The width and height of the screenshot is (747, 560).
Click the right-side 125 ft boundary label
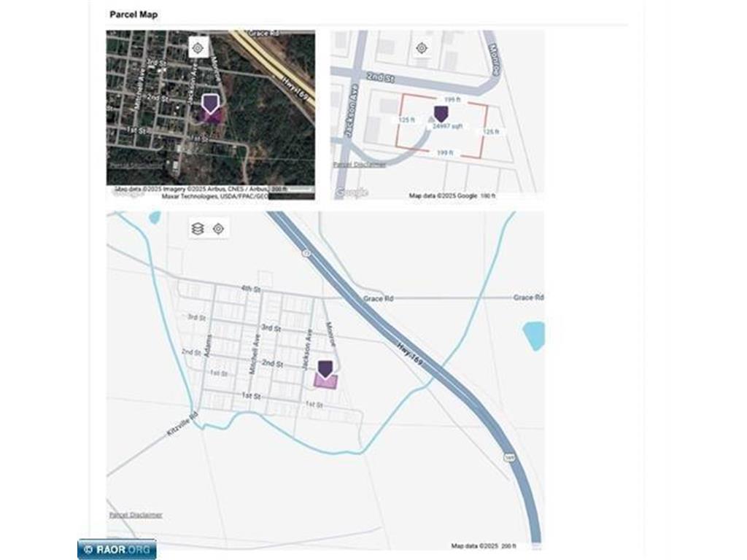pos(492,132)
